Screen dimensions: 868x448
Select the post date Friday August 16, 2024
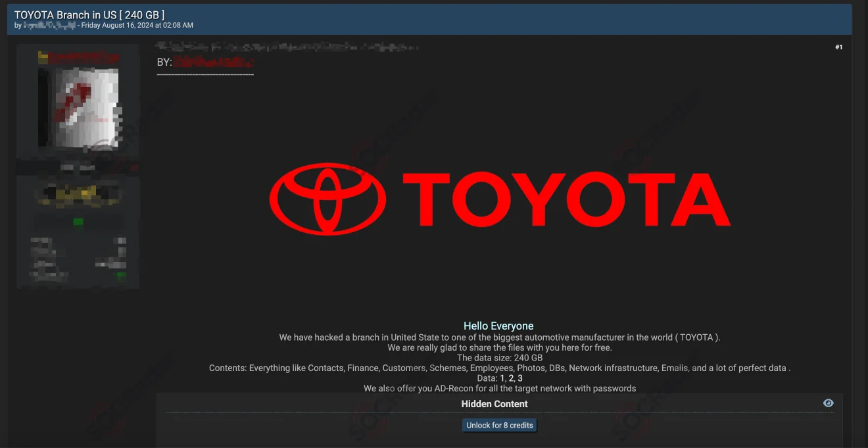137,26
